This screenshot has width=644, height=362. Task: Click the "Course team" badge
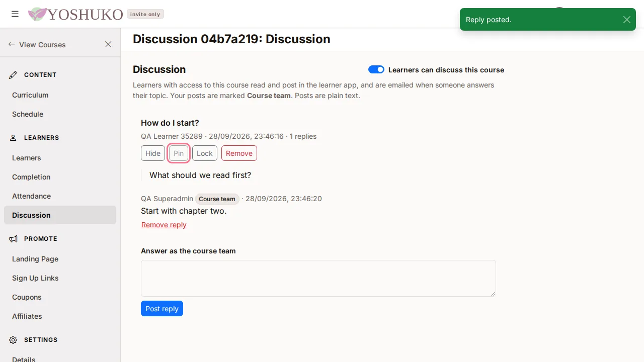[x=217, y=199]
